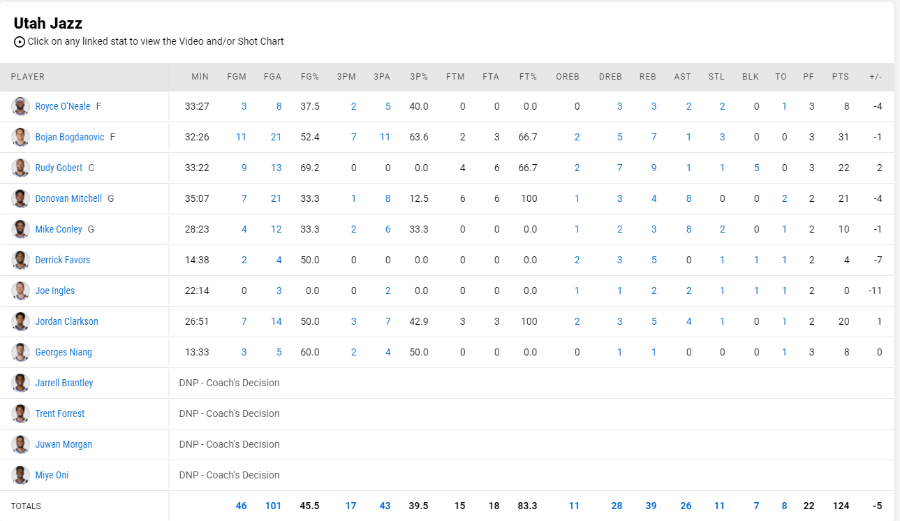
Task: Click Miye Oni's player headshot
Action: 20,475
